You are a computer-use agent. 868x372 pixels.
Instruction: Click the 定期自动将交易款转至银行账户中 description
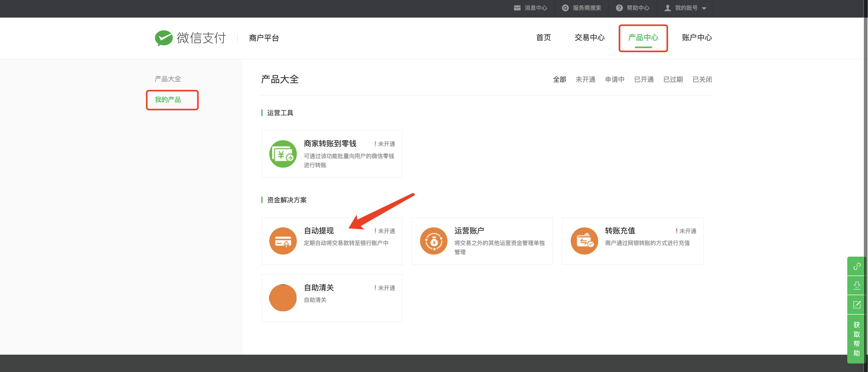coord(346,243)
